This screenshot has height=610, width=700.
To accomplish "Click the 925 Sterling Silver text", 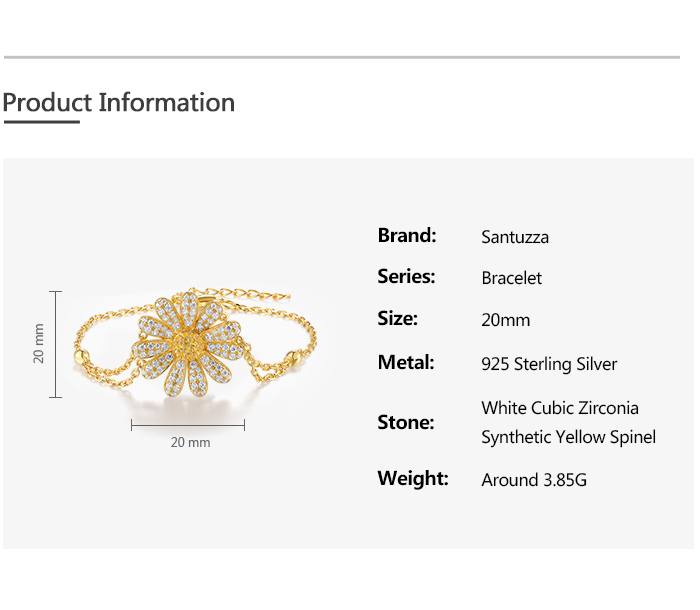I will [x=549, y=364].
